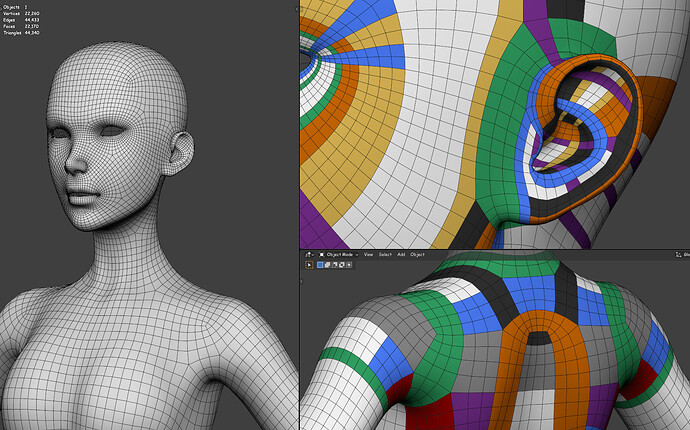The width and height of the screenshot is (690, 430).
Task: Choose the Intersect Selection mode icon
Action: (349, 265)
